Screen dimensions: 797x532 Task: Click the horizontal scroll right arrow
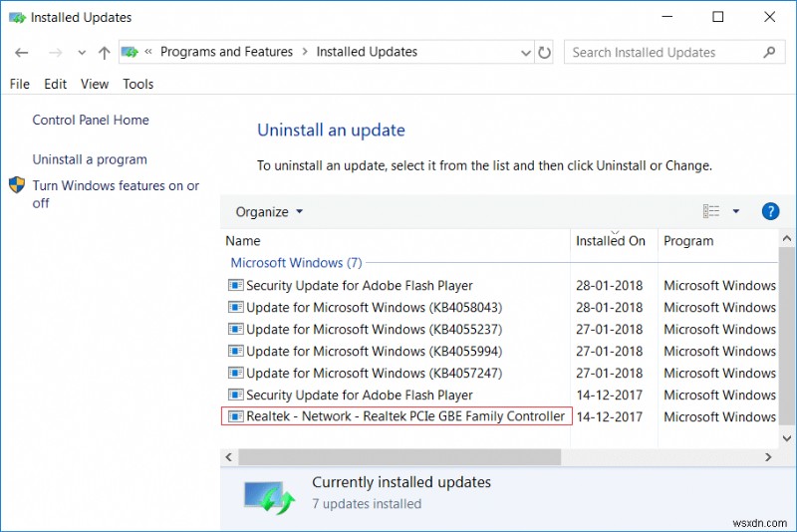coord(768,457)
